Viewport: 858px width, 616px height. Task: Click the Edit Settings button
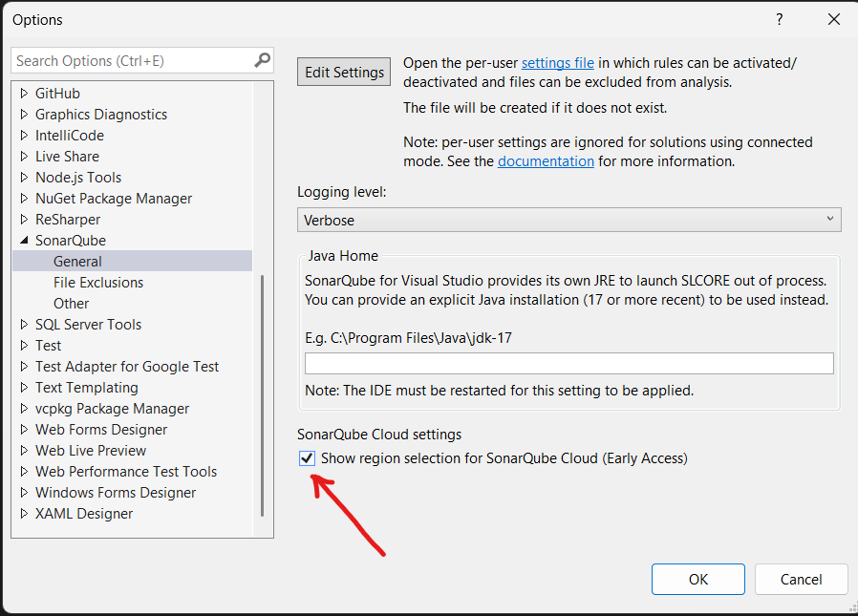click(345, 72)
